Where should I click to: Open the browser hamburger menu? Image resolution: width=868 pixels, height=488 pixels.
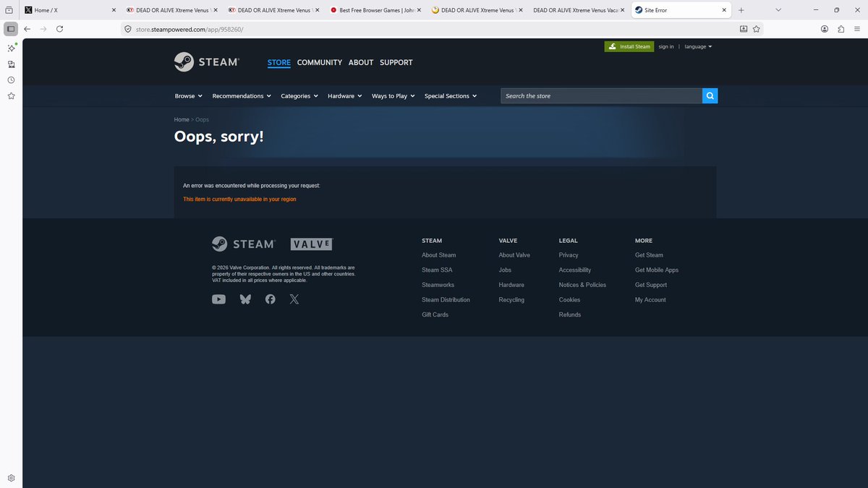coord(856,29)
